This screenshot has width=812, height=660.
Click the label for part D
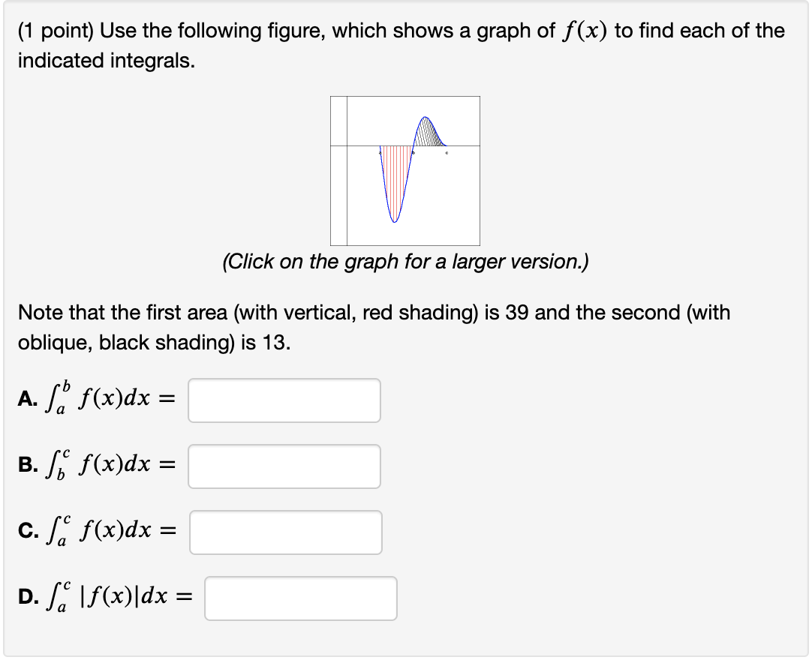(x=28, y=596)
